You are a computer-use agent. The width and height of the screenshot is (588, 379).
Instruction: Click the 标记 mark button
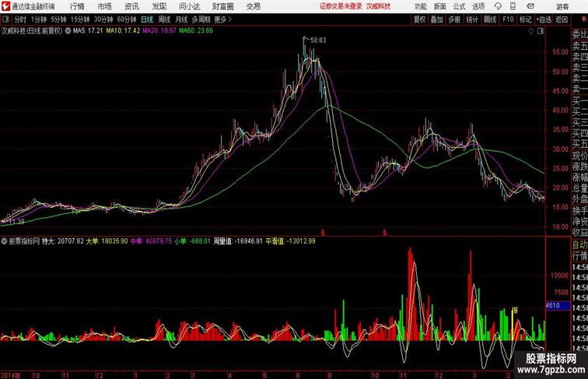tap(525, 19)
